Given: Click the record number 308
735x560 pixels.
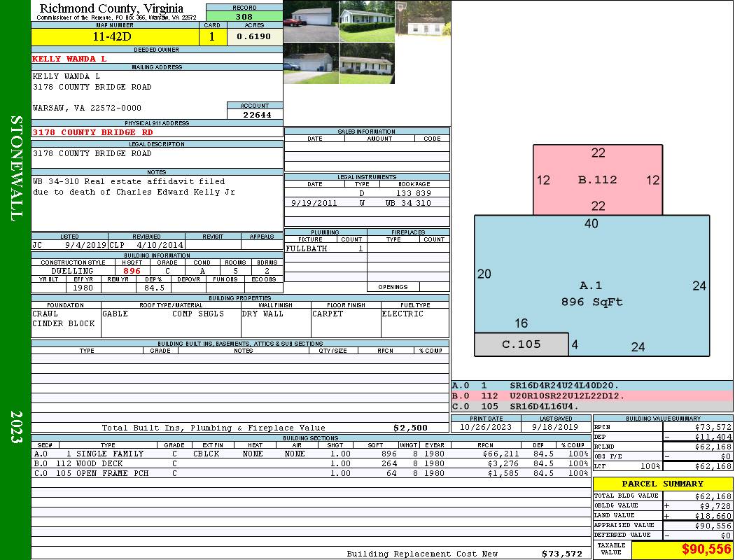Looking at the screenshot, I should 244,16.
